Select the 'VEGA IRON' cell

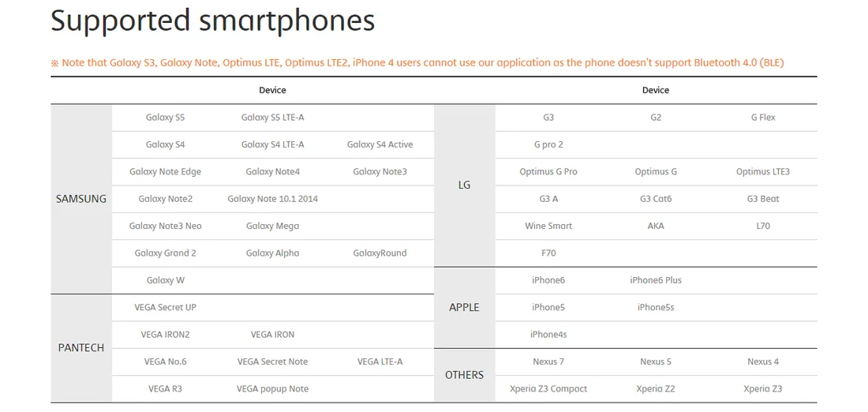(x=273, y=335)
